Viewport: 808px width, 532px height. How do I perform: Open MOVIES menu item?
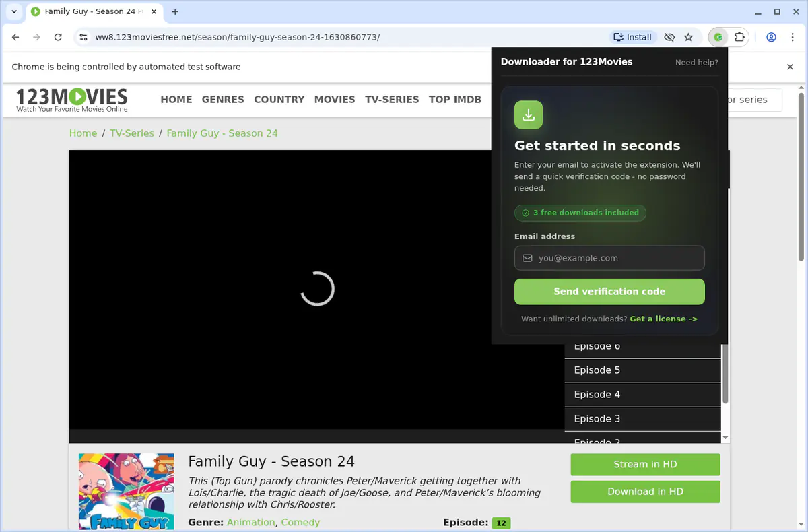click(335, 99)
